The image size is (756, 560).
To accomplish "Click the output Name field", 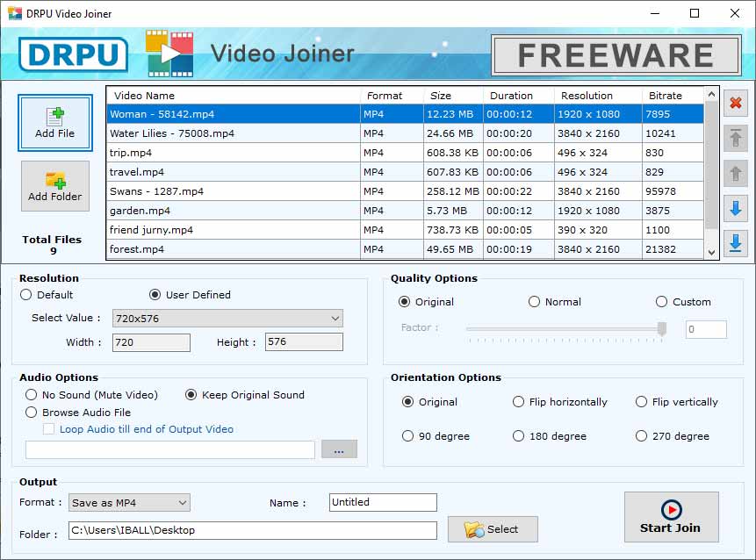I will point(383,502).
